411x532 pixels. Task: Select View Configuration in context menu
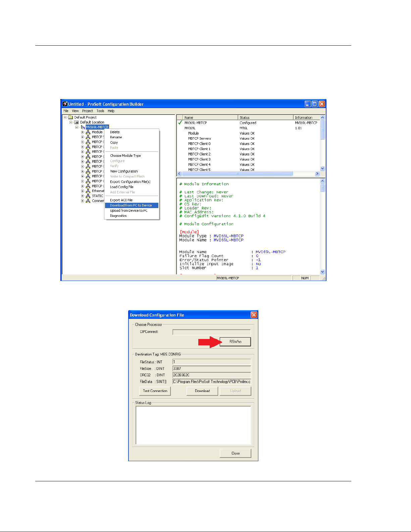coord(132,172)
